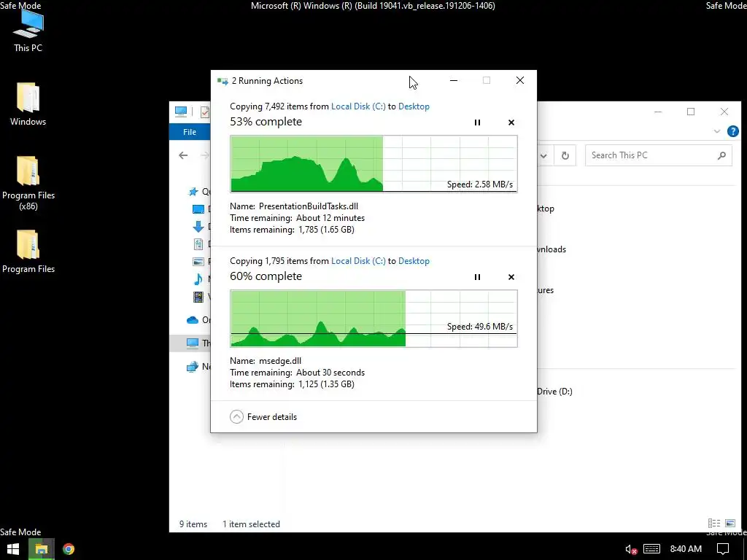
Task: Select Documents icon in Explorer sidebar
Action: tap(198, 244)
